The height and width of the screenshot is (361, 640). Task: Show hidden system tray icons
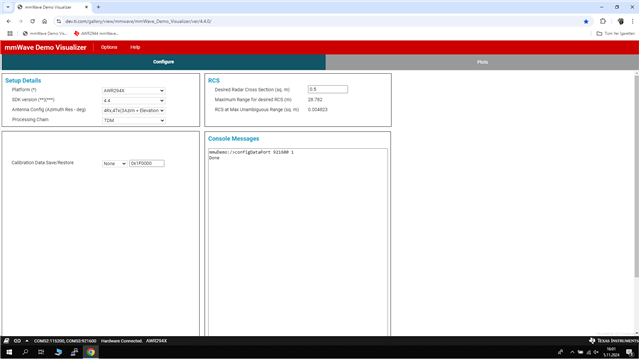click(x=572, y=352)
